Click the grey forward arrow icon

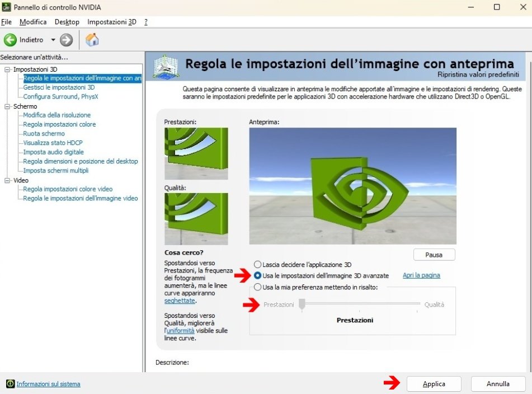67,40
